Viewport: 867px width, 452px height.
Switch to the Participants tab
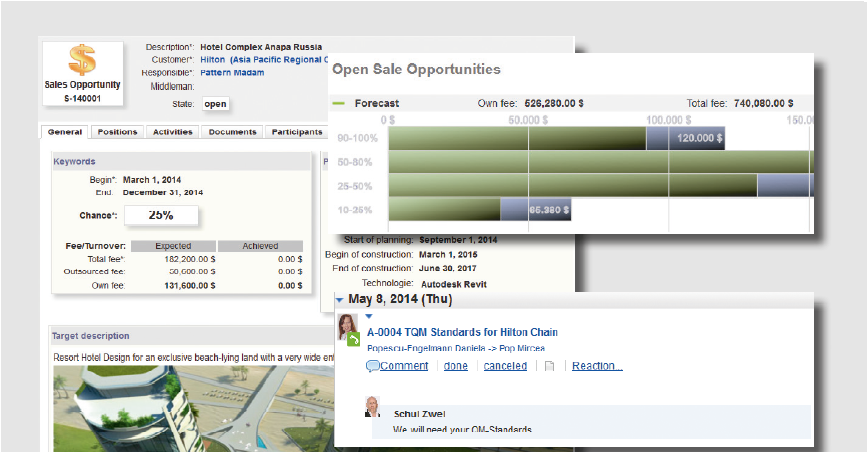297,132
